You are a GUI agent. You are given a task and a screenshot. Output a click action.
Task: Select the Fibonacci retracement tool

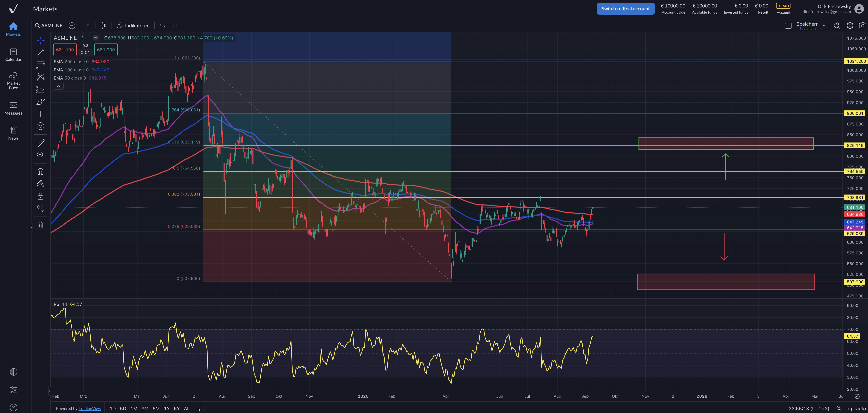(x=40, y=65)
